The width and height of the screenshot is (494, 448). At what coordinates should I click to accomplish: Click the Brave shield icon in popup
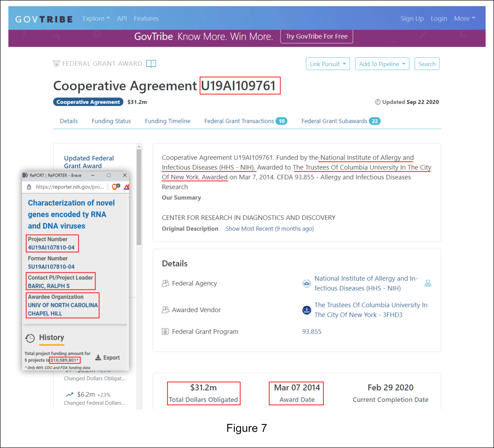[x=115, y=187]
